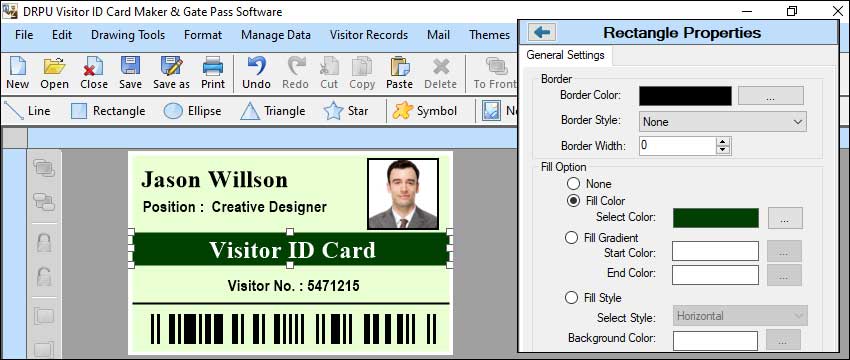This screenshot has height=360, width=850.
Task: Restore the application window size
Action: coord(792,11)
